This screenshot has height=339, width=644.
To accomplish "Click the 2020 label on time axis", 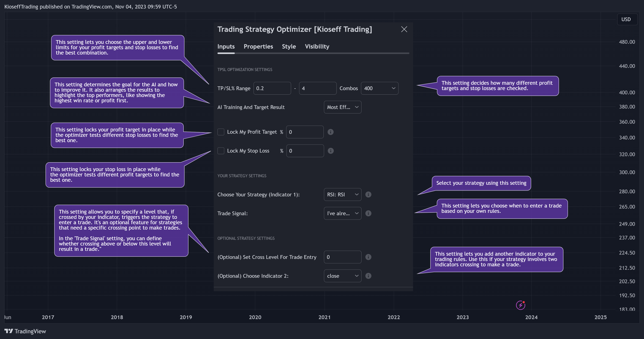I will coord(255,317).
